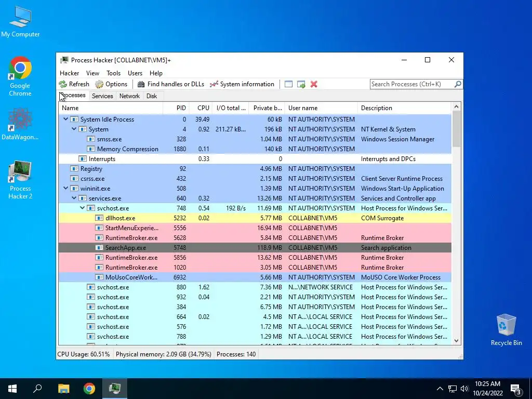Click the scrollbar down arrow

[x=456, y=341]
